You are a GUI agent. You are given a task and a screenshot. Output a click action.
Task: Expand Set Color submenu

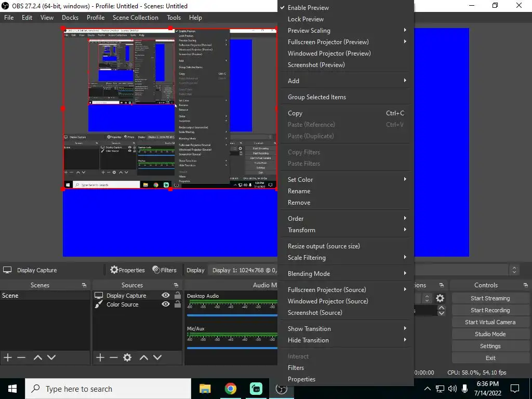click(x=345, y=179)
